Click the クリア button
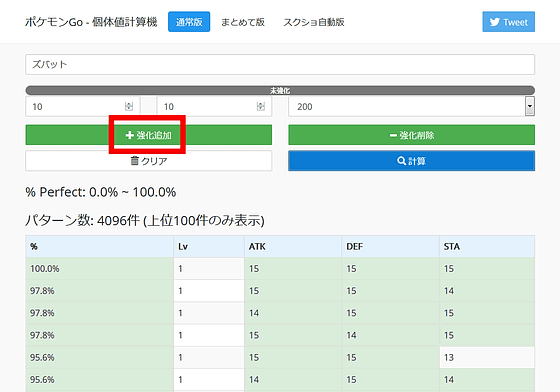The width and height of the screenshot is (560, 392). tap(149, 161)
